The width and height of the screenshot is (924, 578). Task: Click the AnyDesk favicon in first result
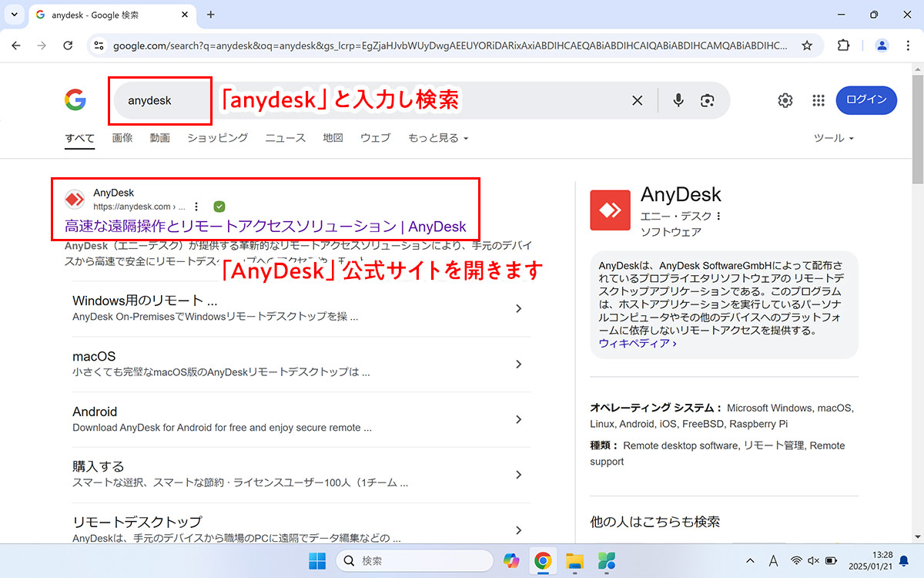point(75,200)
